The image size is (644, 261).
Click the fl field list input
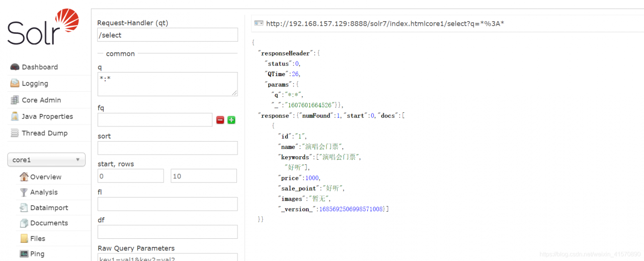click(x=168, y=204)
